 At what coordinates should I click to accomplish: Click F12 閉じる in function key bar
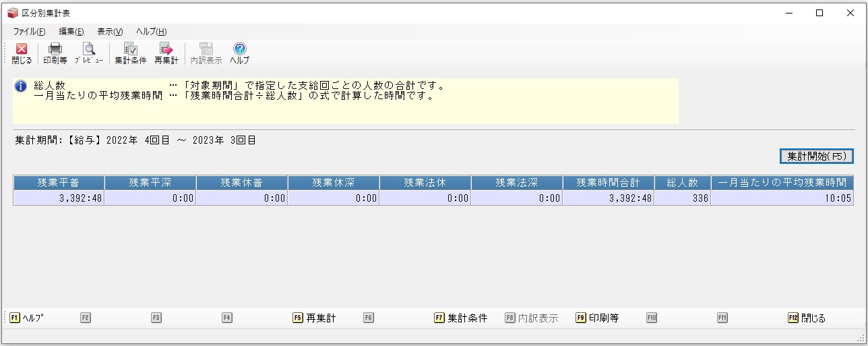pyautogui.click(x=807, y=318)
